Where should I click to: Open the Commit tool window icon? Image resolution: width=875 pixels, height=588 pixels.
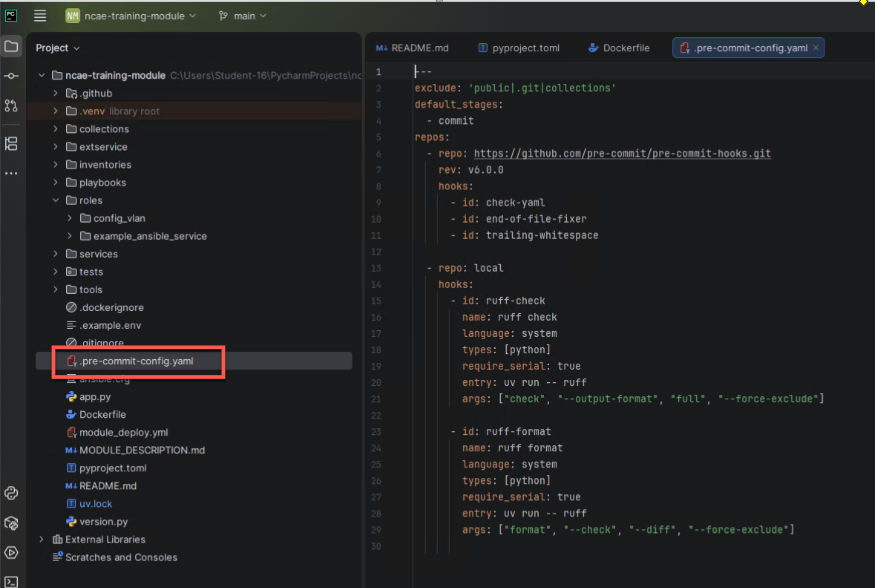11,76
